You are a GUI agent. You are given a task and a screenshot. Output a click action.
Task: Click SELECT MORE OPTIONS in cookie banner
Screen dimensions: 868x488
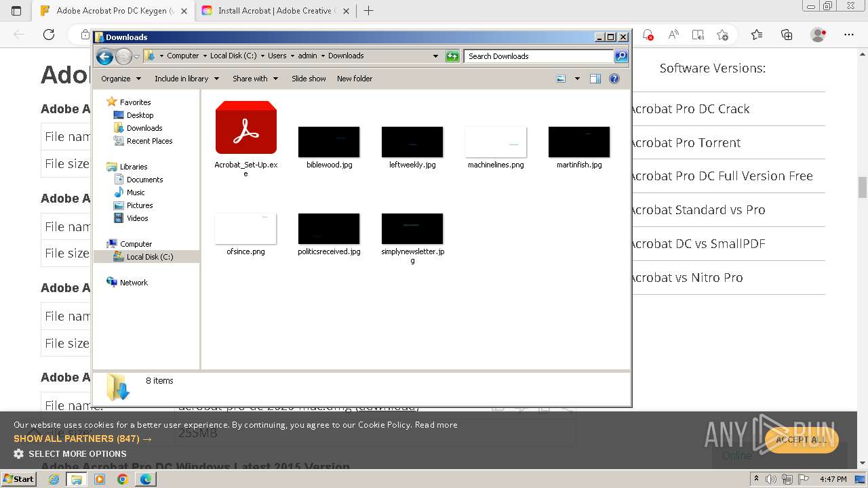pyautogui.click(x=70, y=453)
